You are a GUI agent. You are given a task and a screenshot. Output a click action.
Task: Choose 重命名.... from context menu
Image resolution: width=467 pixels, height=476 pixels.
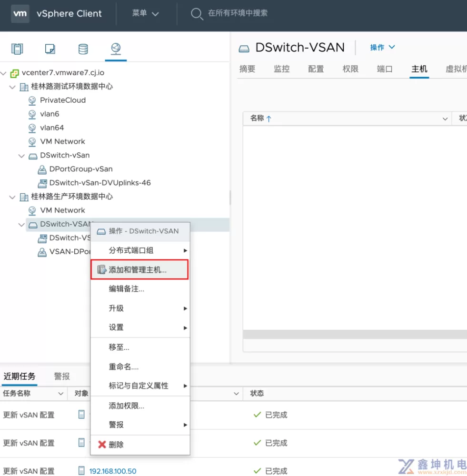(140, 367)
